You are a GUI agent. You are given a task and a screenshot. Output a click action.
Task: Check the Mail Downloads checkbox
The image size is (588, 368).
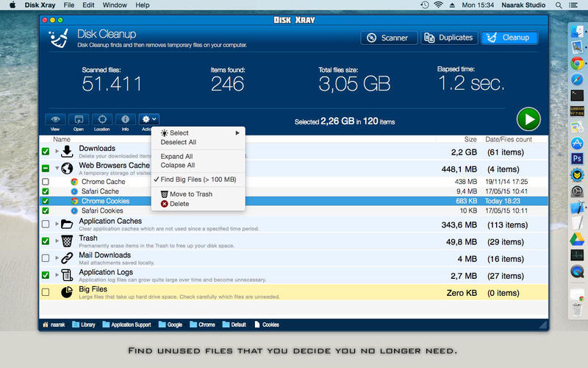46,258
